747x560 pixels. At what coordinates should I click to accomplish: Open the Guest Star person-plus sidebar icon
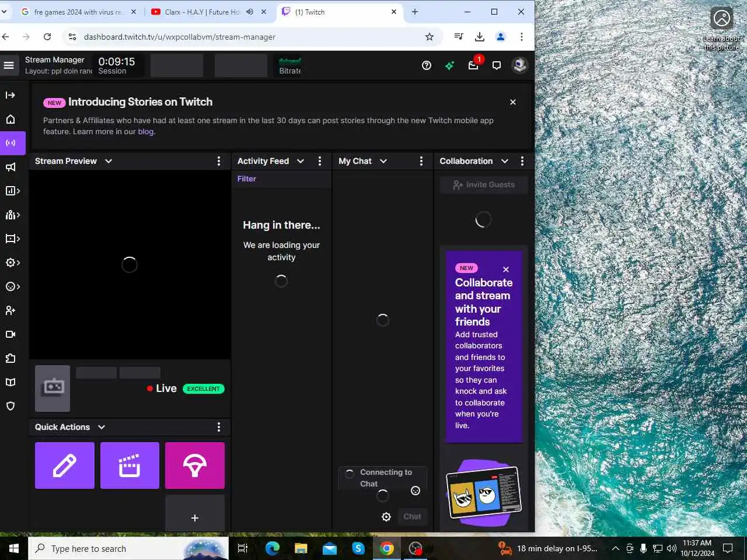[x=11, y=310]
